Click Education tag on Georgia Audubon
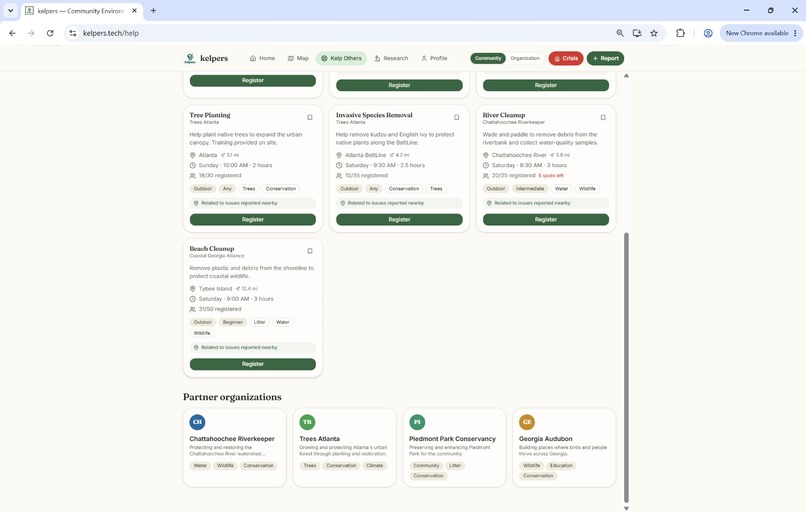806x512 pixels. 561,466
